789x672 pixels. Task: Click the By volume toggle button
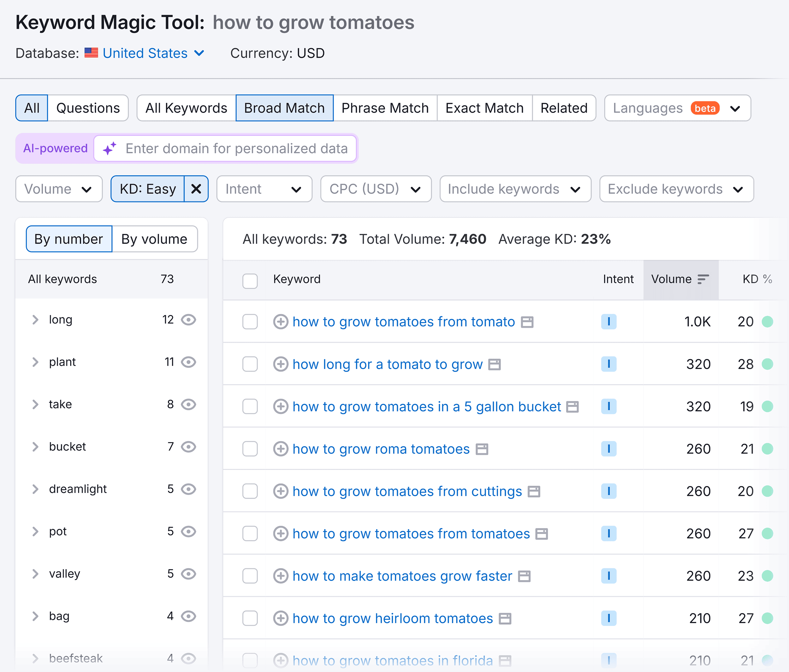153,238
